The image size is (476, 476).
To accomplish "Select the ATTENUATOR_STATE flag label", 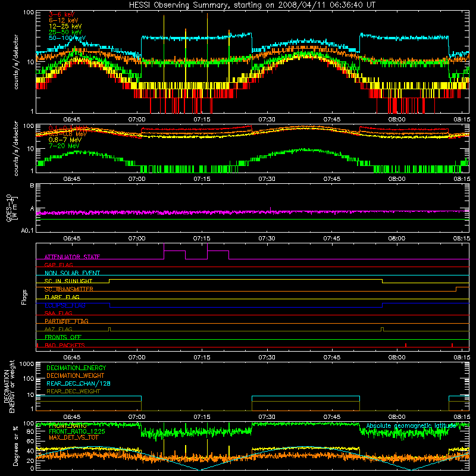I will (72, 257).
